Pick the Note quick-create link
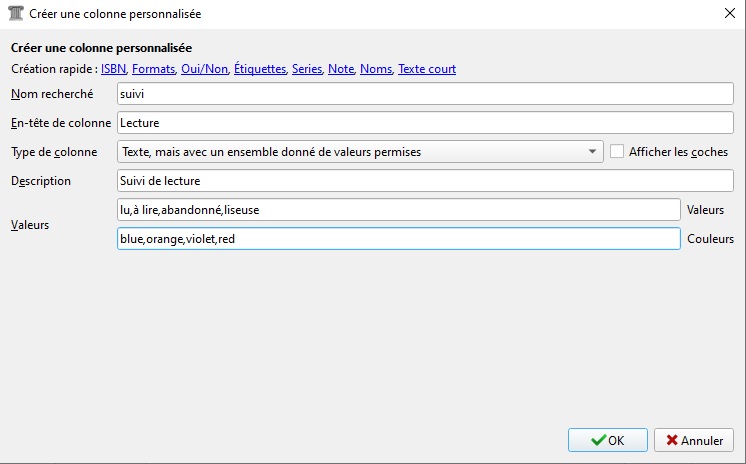Image resolution: width=746 pixels, height=464 pixels. pyautogui.click(x=341, y=69)
